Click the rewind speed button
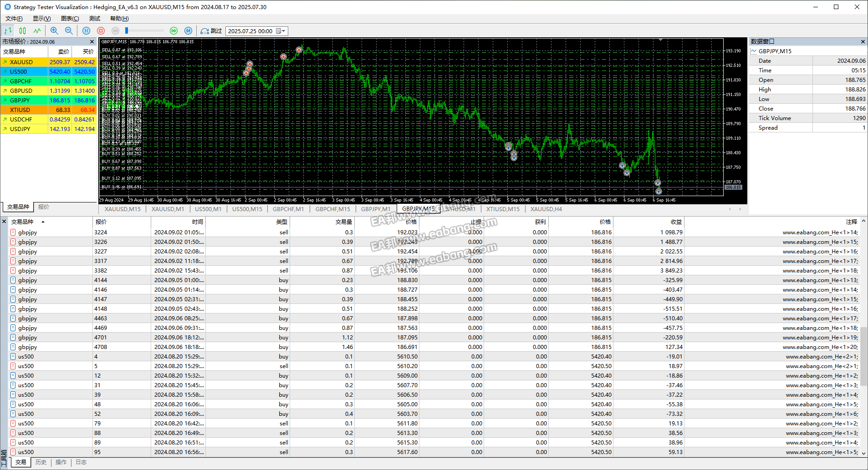The image size is (868, 470). point(115,31)
